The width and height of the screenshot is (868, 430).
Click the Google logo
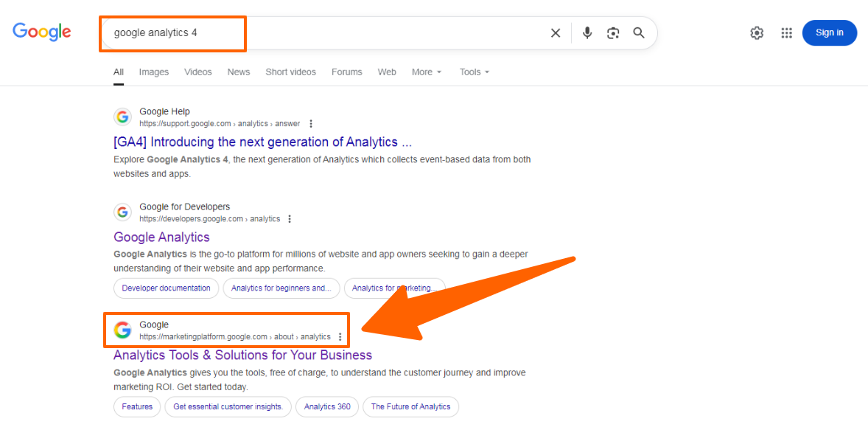click(42, 32)
